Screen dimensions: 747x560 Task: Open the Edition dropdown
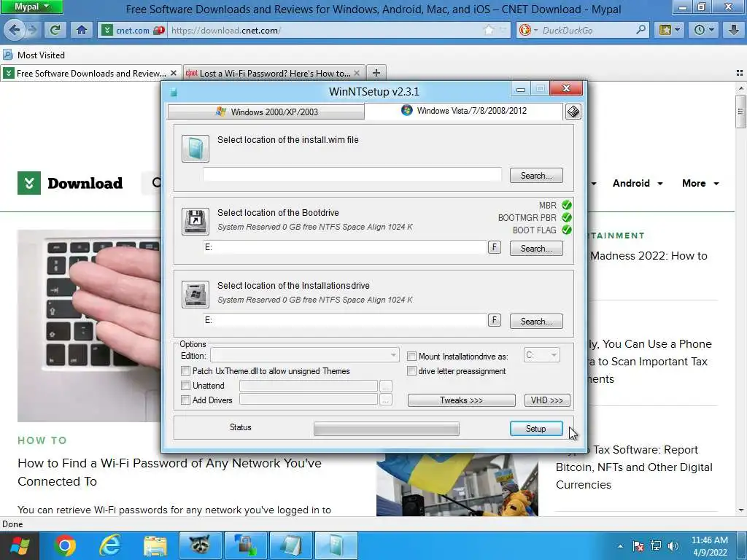click(304, 355)
